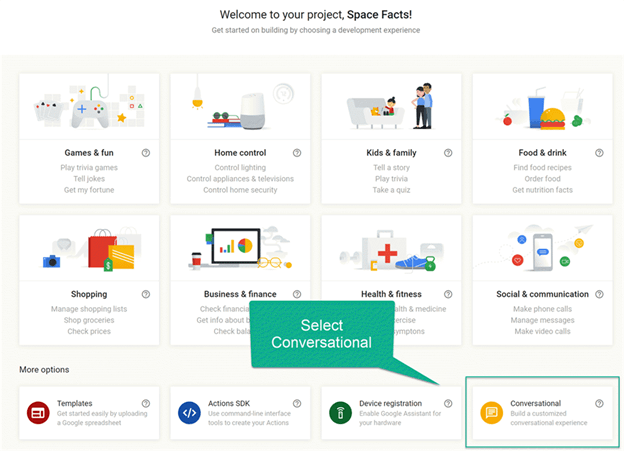This screenshot has height=451, width=624.
Task: Open help icon next to Kids & family
Action: point(448,153)
